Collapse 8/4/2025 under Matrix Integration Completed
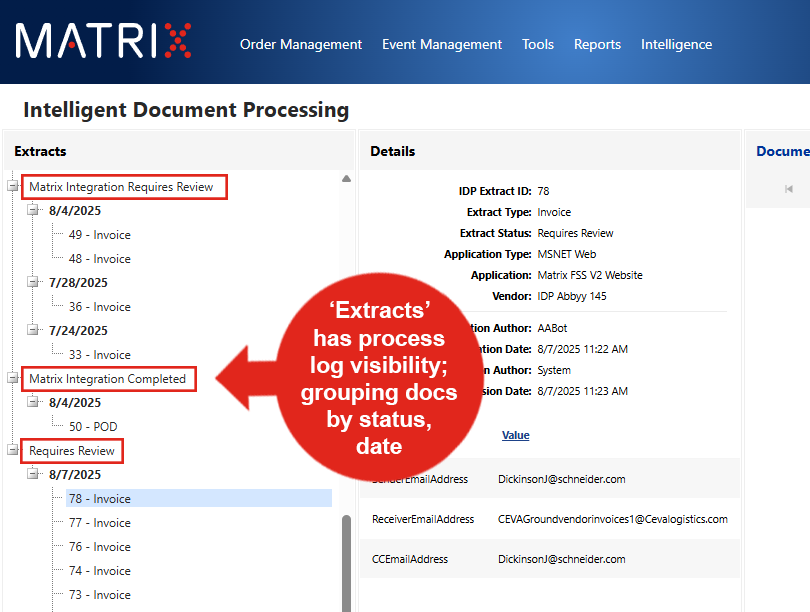 click(33, 402)
